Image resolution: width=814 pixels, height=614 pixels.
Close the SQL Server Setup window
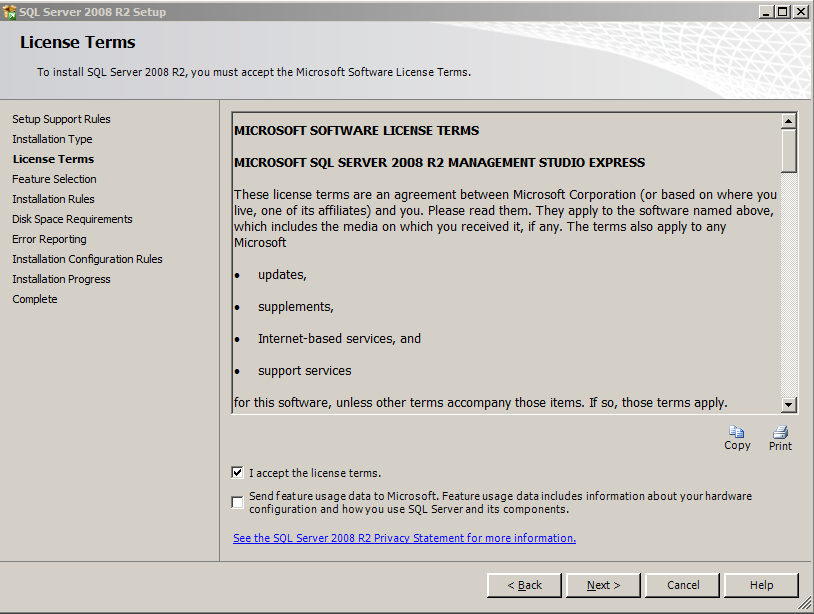(801, 11)
